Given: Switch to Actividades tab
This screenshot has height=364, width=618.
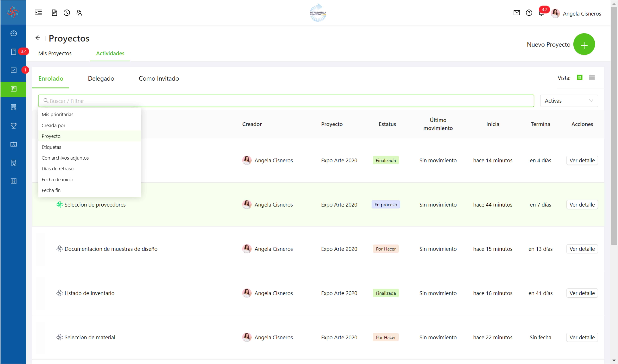Looking at the screenshot, I should [110, 53].
